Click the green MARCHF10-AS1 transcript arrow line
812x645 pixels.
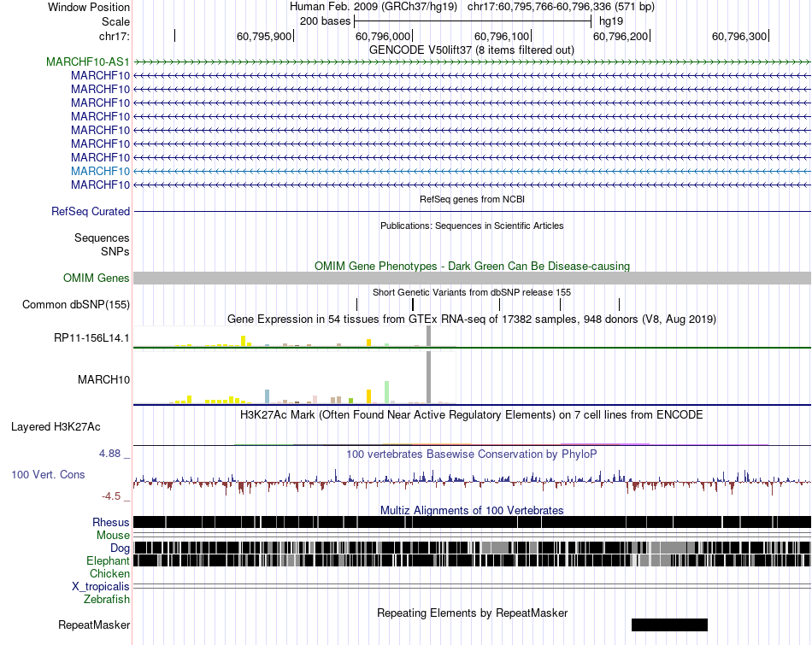click(x=472, y=62)
